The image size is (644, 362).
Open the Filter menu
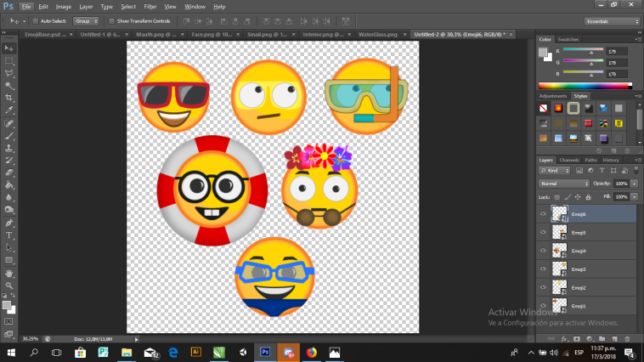tap(150, 6)
